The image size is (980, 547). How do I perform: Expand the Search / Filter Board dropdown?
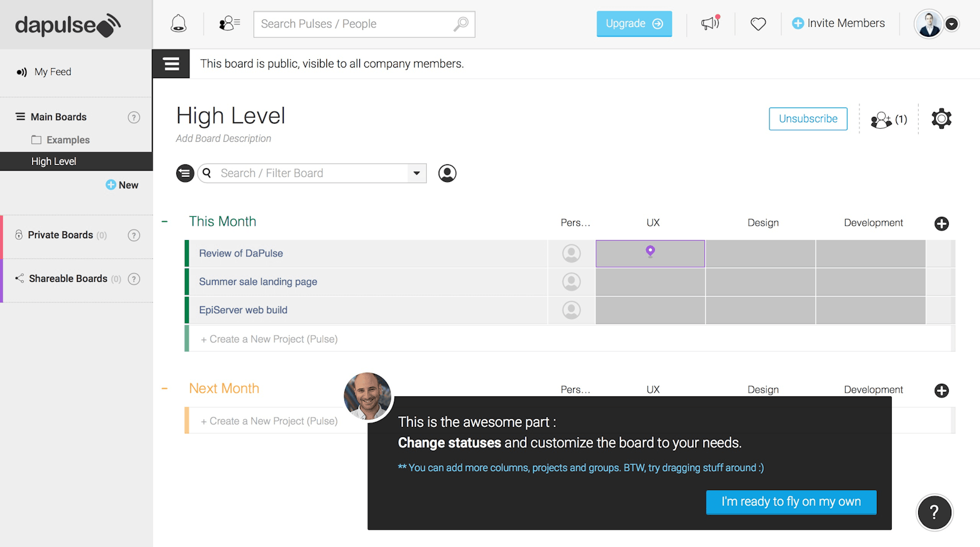click(416, 173)
